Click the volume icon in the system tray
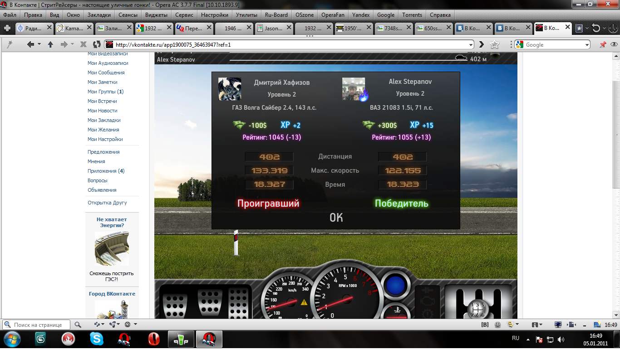620x364 pixels. tap(561, 339)
